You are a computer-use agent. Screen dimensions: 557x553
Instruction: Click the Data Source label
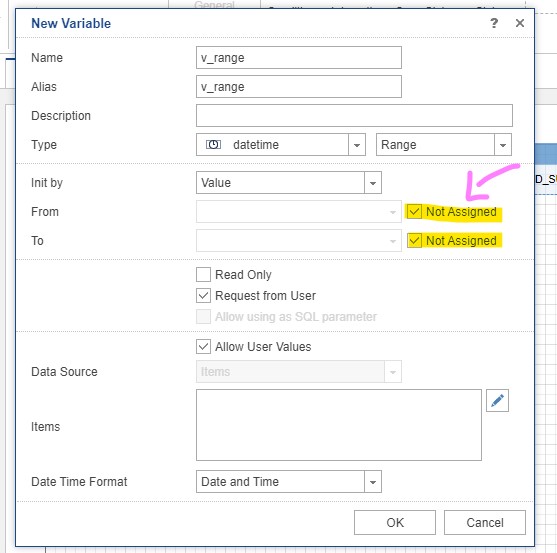click(x=64, y=372)
